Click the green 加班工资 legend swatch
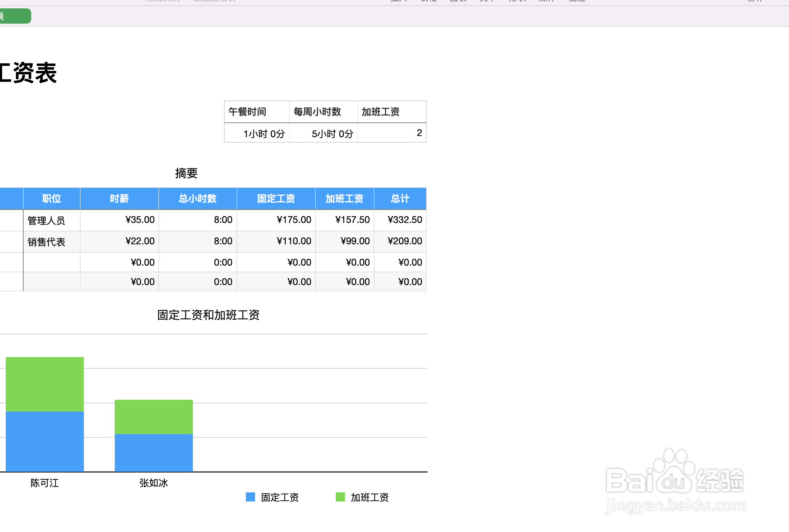Viewport: 789px width, 532px height. tap(340, 497)
